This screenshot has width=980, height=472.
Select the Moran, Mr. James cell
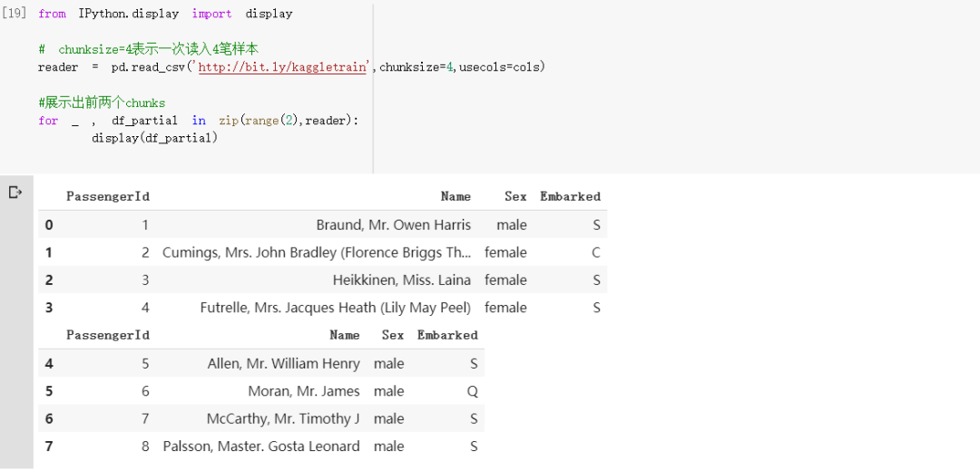coord(304,391)
